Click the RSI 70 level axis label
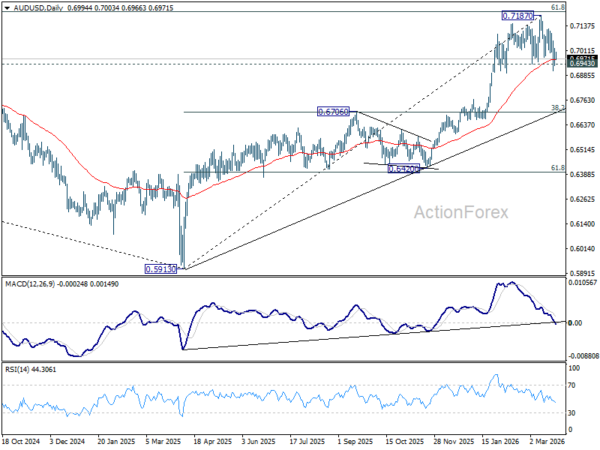600x450 pixels. click(572, 385)
